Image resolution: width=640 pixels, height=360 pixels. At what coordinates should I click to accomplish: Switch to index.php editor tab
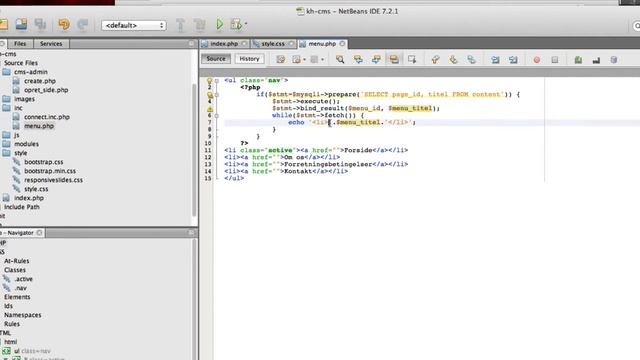coord(224,44)
